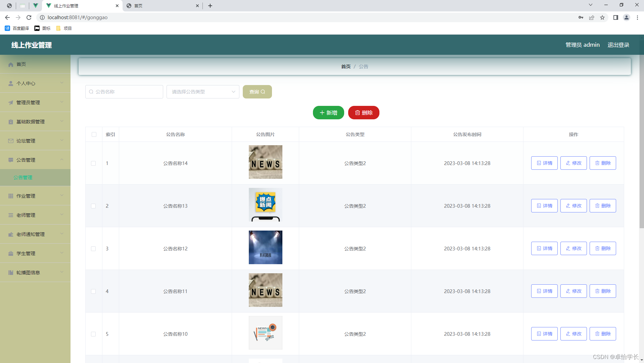Image resolution: width=644 pixels, height=363 pixels.
Task: Open a new browser tab with the plus icon
Action: tap(210, 6)
